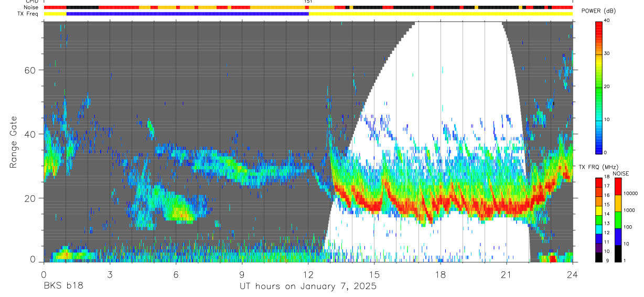Click the BKS b18 radar beam label

click(63, 286)
